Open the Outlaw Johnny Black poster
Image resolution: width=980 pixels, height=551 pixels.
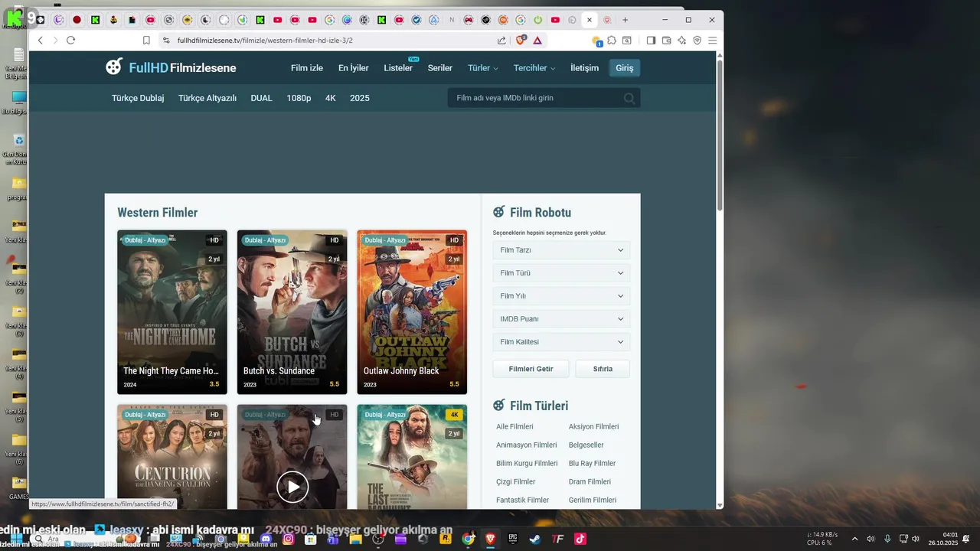[412, 312]
